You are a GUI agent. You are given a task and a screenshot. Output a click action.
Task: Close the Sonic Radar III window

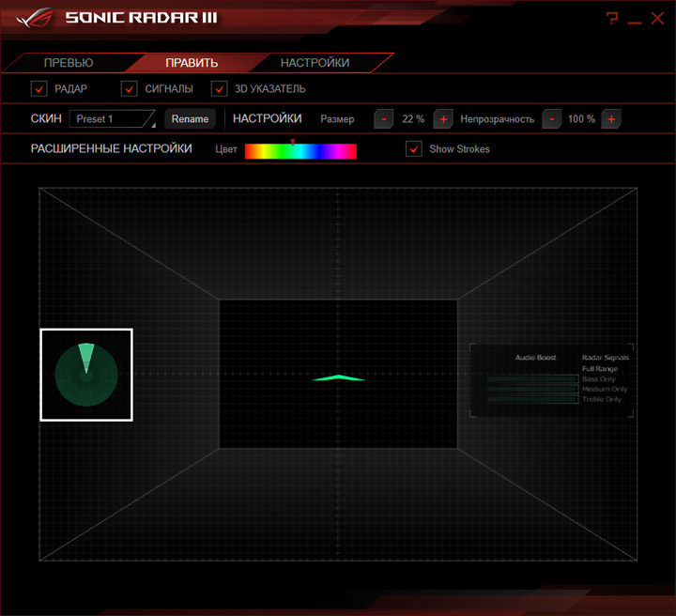click(x=657, y=18)
